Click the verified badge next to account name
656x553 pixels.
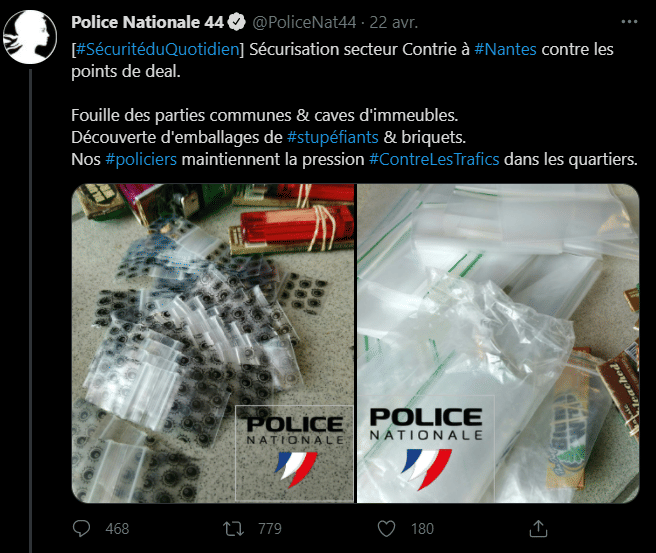[x=237, y=22]
